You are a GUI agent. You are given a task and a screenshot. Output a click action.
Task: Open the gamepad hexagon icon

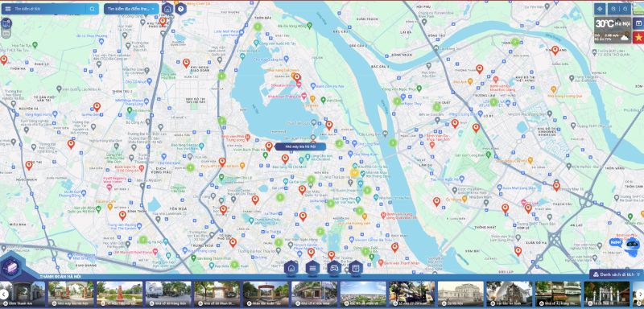click(334, 269)
